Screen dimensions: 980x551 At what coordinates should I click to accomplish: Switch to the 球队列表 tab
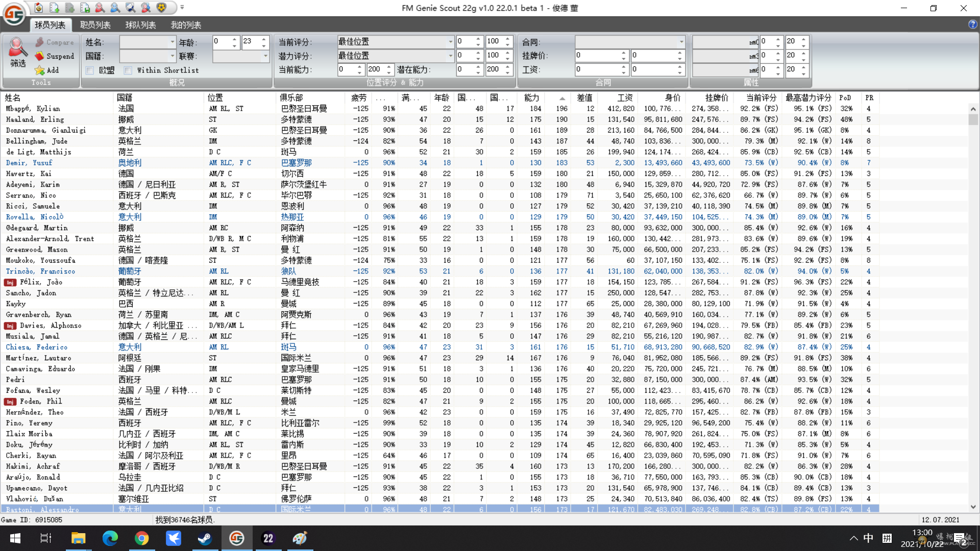pyautogui.click(x=141, y=25)
